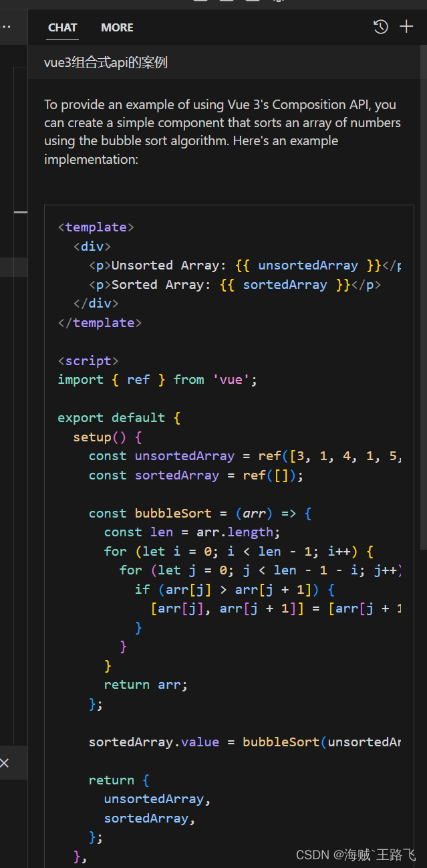The image size is (427, 868).
Task: Click the "if (arr[j] > arr[j + 1]) {" line
Action: tap(235, 590)
